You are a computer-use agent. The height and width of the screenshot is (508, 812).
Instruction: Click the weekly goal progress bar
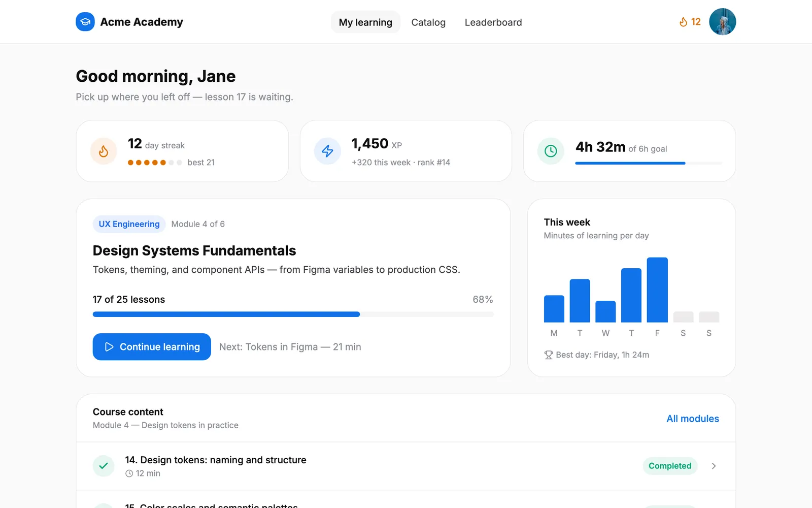tap(649, 163)
